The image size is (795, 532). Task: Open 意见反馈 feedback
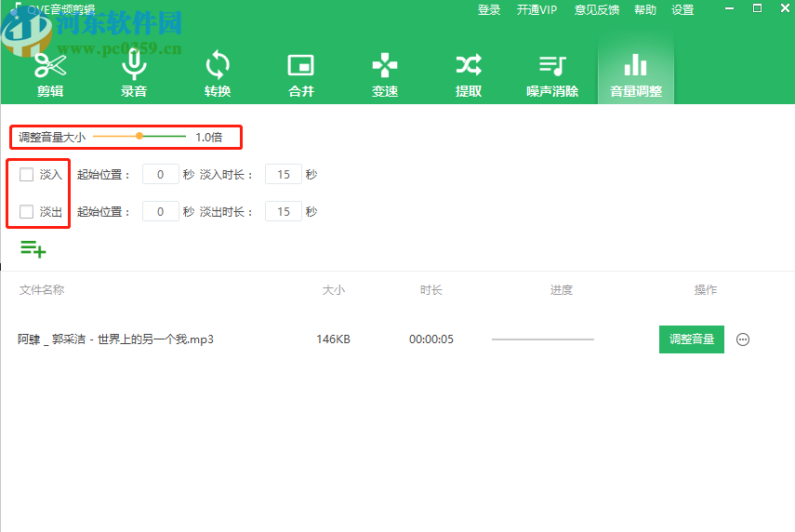point(596,10)
